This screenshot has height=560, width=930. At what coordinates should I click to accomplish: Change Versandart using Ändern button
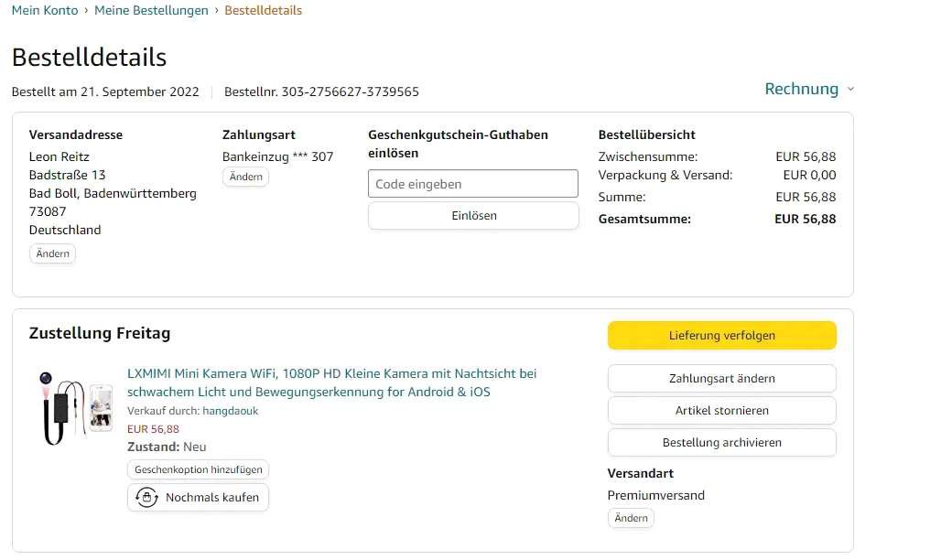[631, 518]
